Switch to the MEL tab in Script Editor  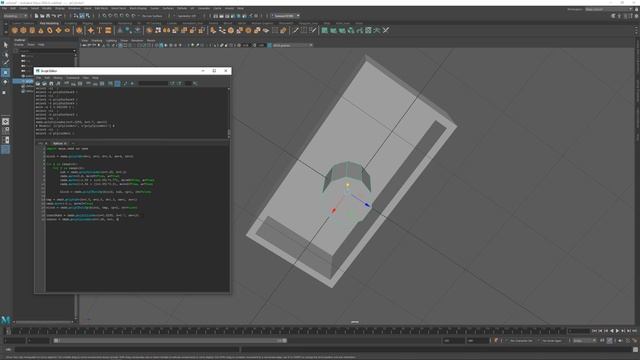click(x=41, y=143)
